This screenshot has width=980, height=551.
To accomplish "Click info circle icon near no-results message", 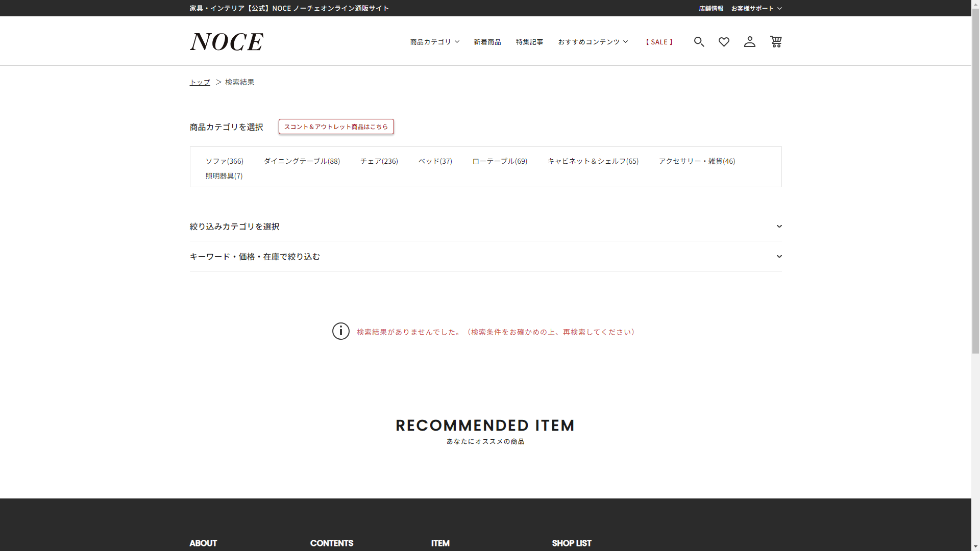I will point(341,331).
